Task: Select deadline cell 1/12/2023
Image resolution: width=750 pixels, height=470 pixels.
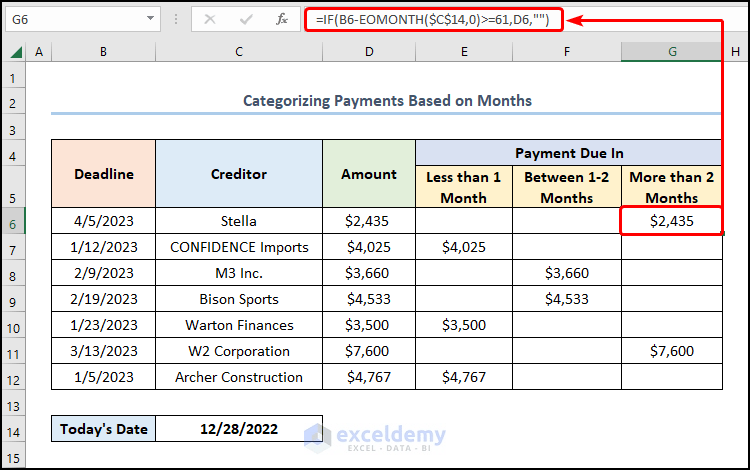Action: (x=103, y=247)
